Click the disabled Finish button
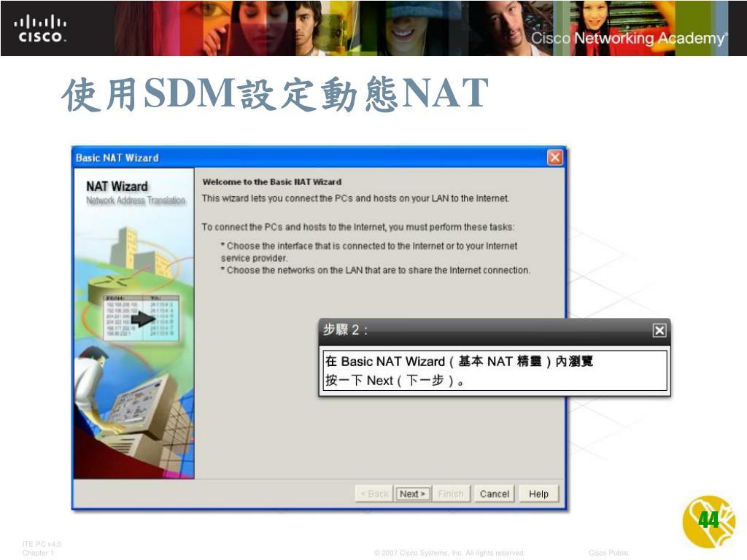The height and width of the screenshot is (560, 747). pyautogui.click(x=451, y=494)
